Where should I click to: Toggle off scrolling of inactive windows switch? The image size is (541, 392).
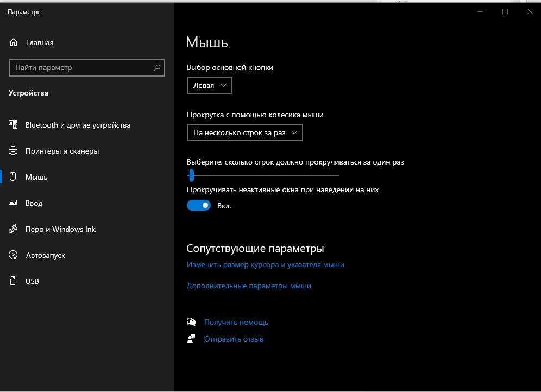point(199,205)
